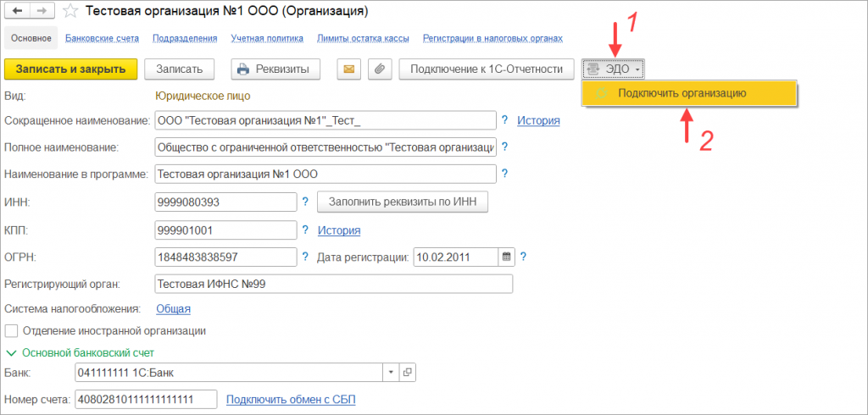The width and height of the screenshot is (868, 415).
Task: Expand the bank selection dropdown arrow
Action: pos(390,372)
